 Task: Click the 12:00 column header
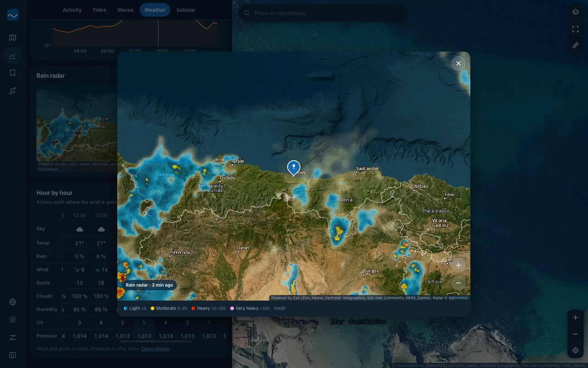tap(79, 215)
